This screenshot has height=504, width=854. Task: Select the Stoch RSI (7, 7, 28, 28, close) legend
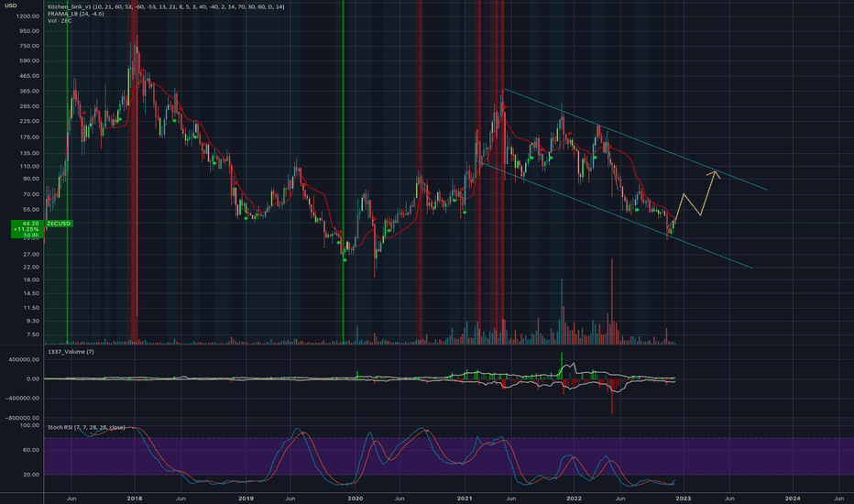pyautogui.click(x=86, y=427)
